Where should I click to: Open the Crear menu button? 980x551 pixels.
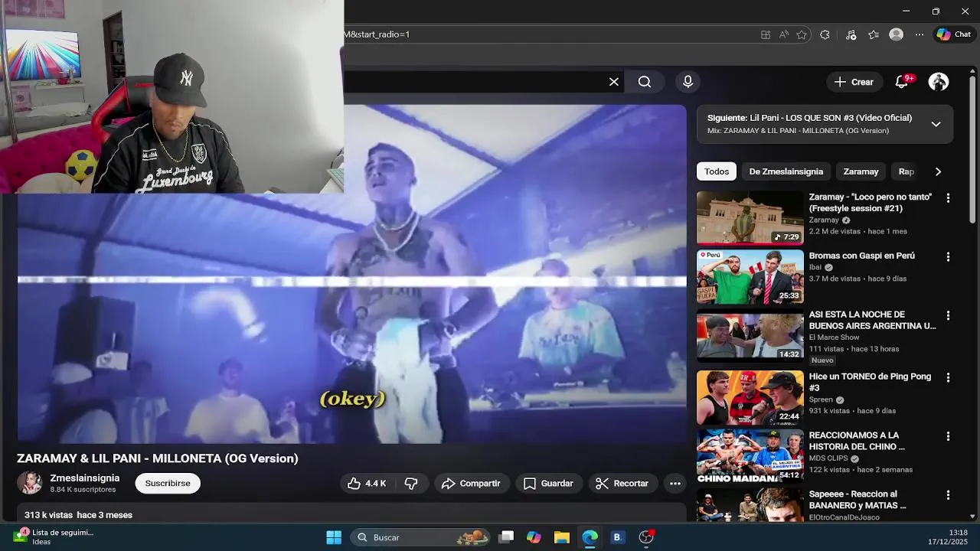point(854,82)
